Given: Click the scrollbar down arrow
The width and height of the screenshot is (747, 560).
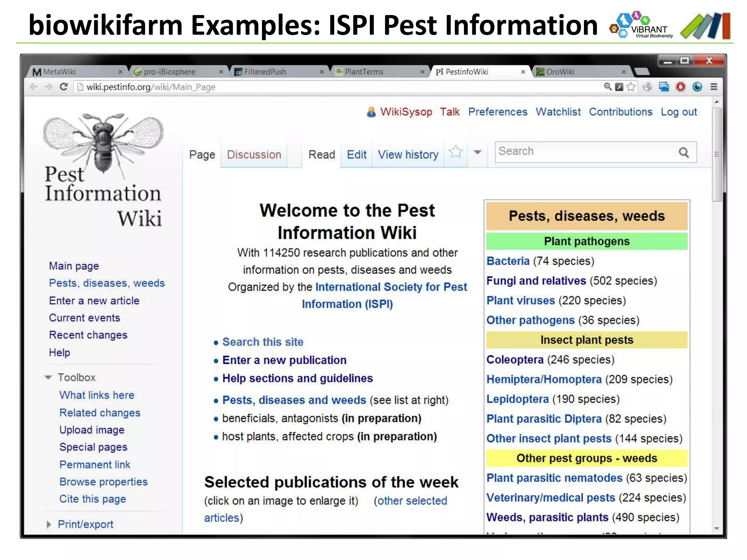Looking at the screenshot, I should 717,529.
